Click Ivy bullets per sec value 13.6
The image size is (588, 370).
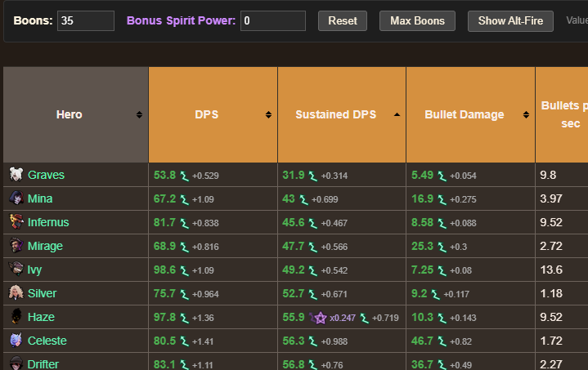pos(551,270)
